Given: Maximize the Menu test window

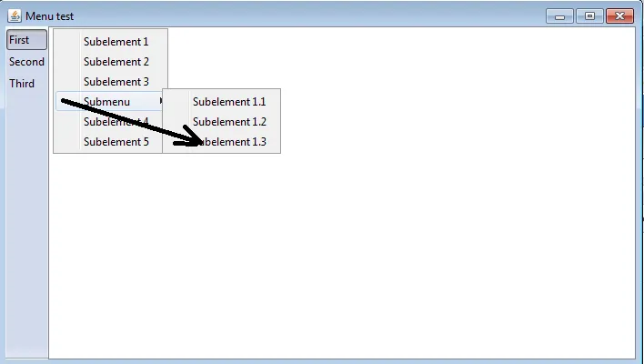Looking at the screenshot, I should [589, 16].
